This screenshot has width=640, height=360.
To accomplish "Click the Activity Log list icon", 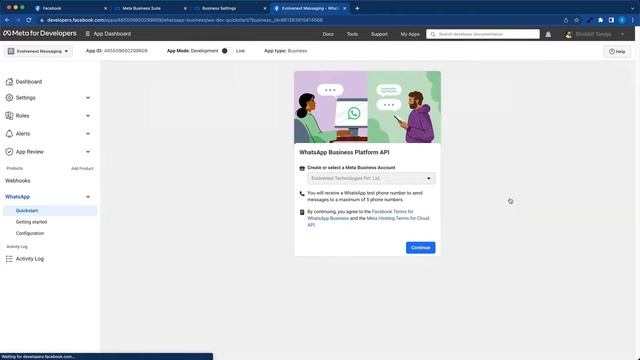I will click(9, 259).
